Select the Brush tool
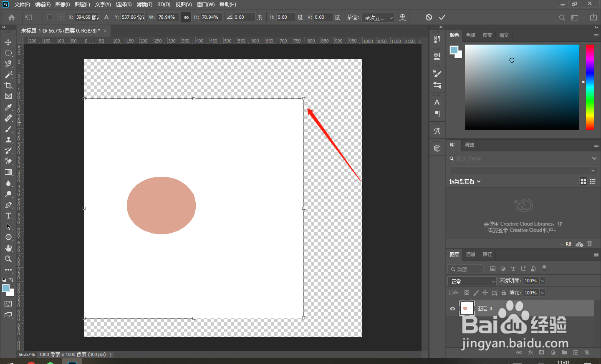 pos(8,129)
